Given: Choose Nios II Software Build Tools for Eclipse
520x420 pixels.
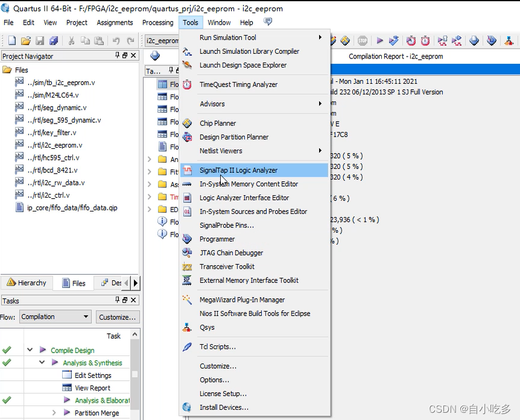Looking at the screenshot, I should pyautogui.click(x=255, y=314).
